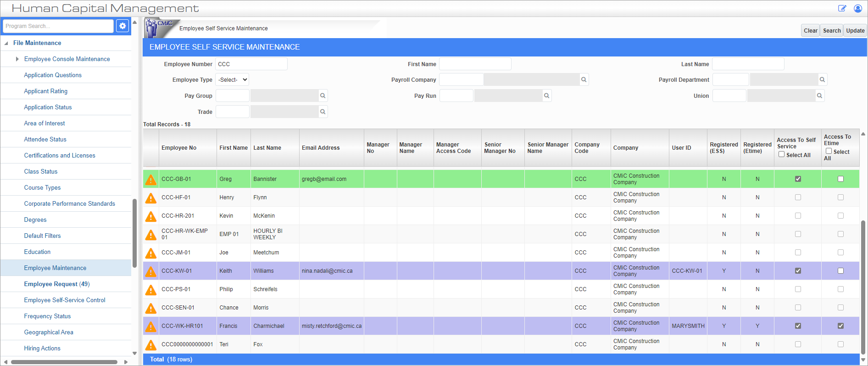Click warning icon for Keith Williams
This screenshot has width=868, height=366.
(150, 271)
